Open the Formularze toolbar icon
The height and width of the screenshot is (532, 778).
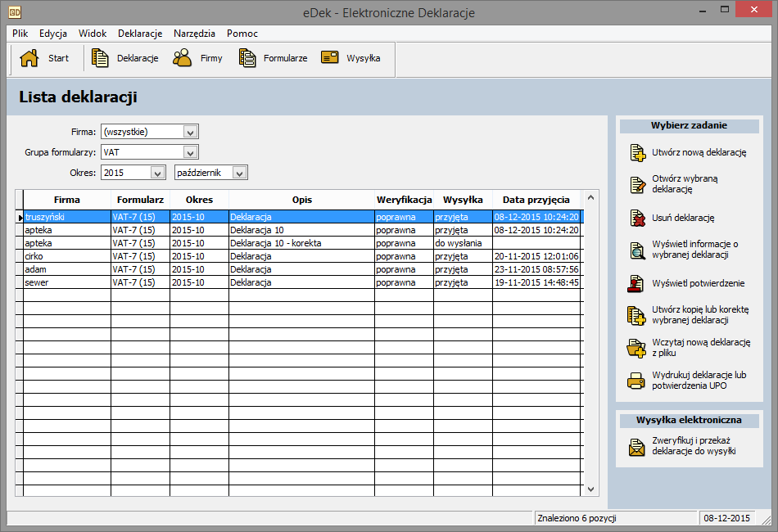247,58
